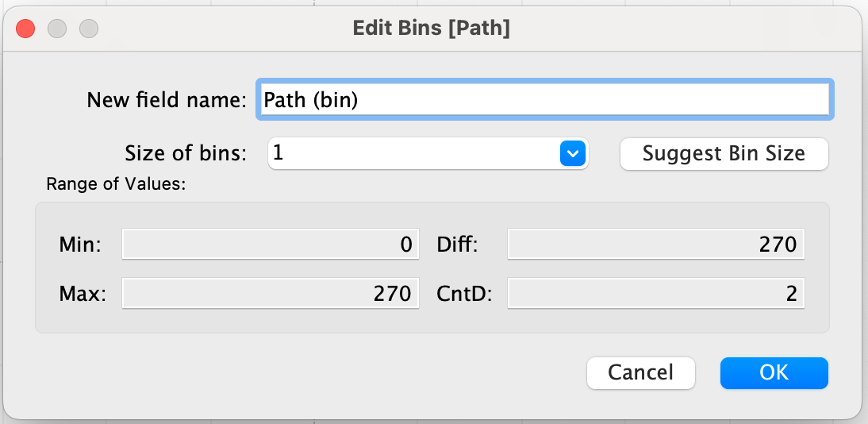Cancel the Edit Bins dialog

tap(640, 372)
